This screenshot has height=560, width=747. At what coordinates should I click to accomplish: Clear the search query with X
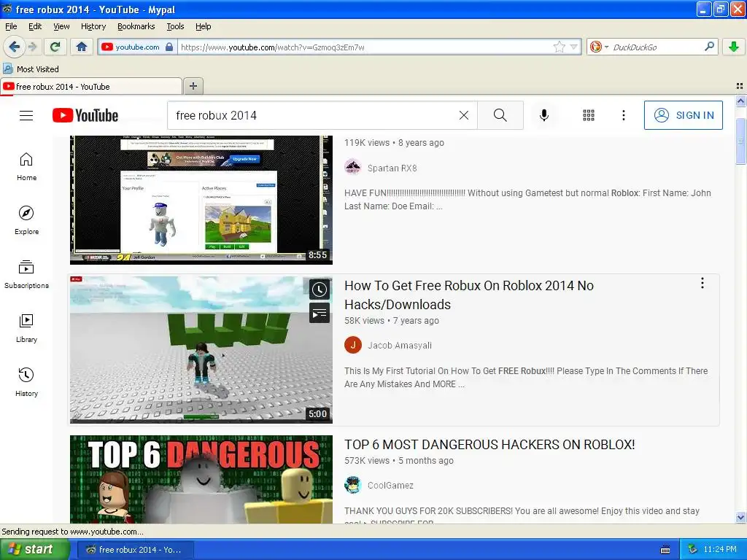point(463,115)
